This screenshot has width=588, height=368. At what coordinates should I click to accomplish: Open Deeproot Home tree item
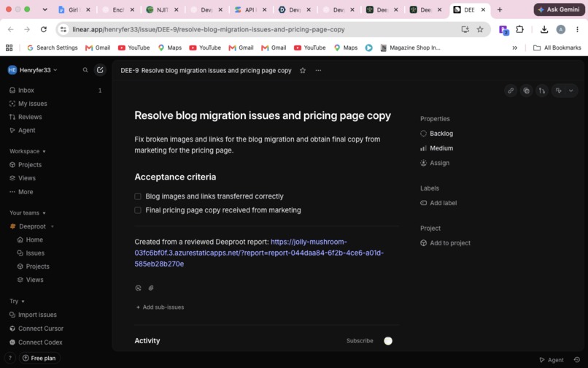tap(60, 240)
